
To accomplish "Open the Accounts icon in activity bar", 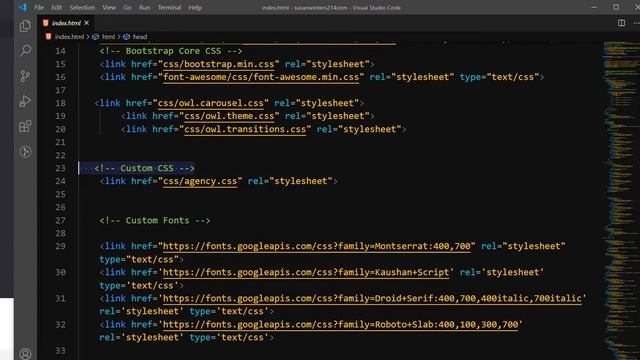I will [x=25, y=353].
